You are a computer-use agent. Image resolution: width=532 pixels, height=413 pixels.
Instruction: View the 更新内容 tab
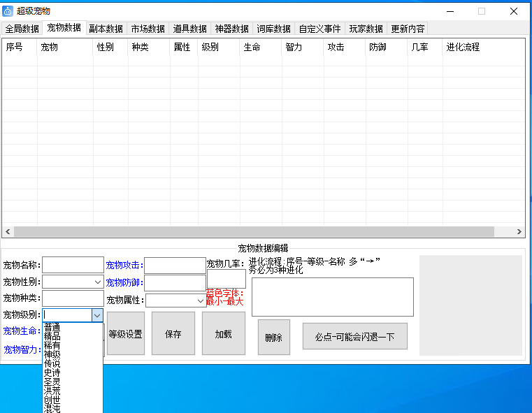[x=408, y=29]
